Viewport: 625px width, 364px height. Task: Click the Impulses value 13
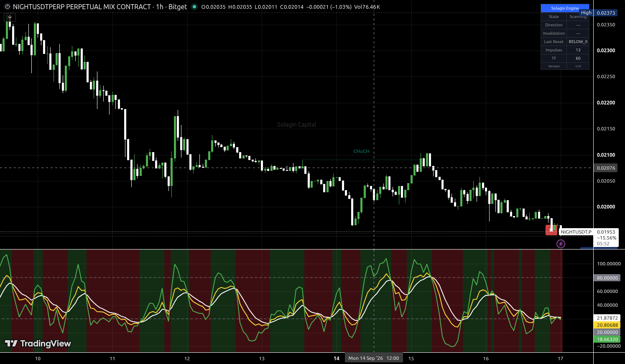(578, 50)
